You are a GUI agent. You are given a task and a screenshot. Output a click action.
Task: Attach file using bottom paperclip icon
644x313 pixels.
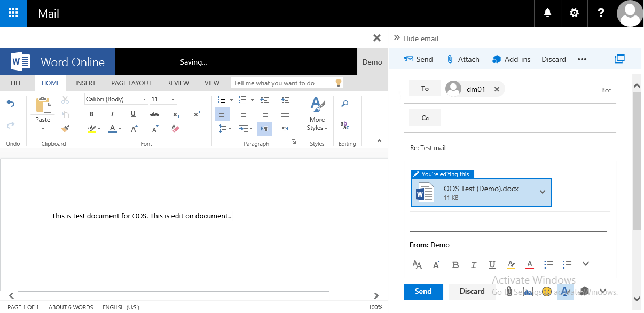(x=509, y=292)
